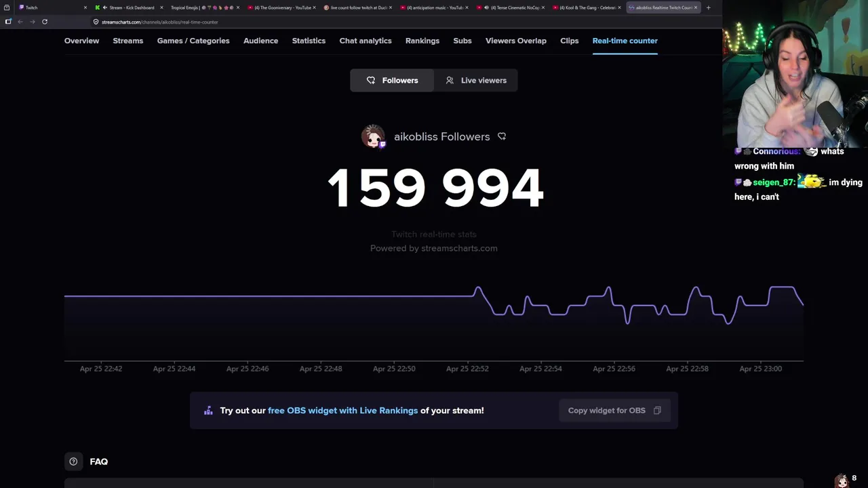Click tab list icon at top-left
Image resolution: width=868 pixels, height=488 pixels.
(x=7, y=7)
